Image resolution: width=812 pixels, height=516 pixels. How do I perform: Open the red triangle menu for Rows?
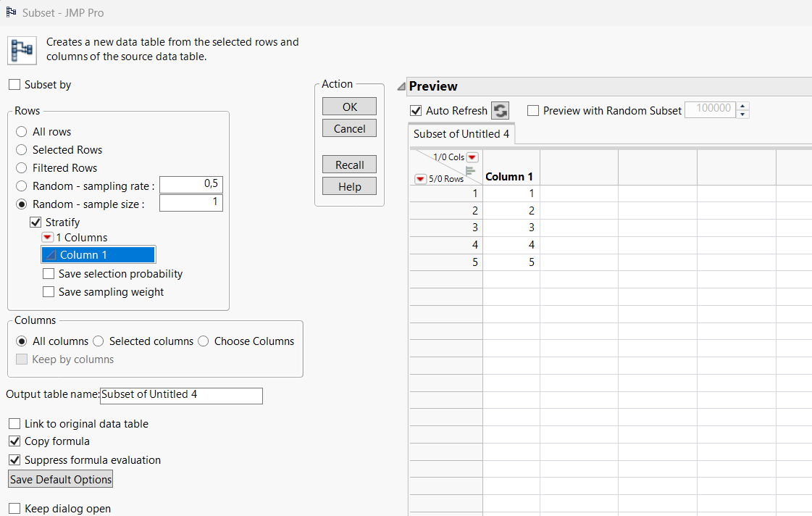(420, 179)
